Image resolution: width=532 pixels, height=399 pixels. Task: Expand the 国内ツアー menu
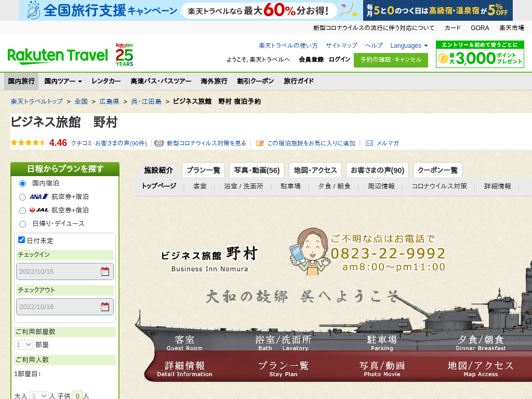tap(63, 81)
